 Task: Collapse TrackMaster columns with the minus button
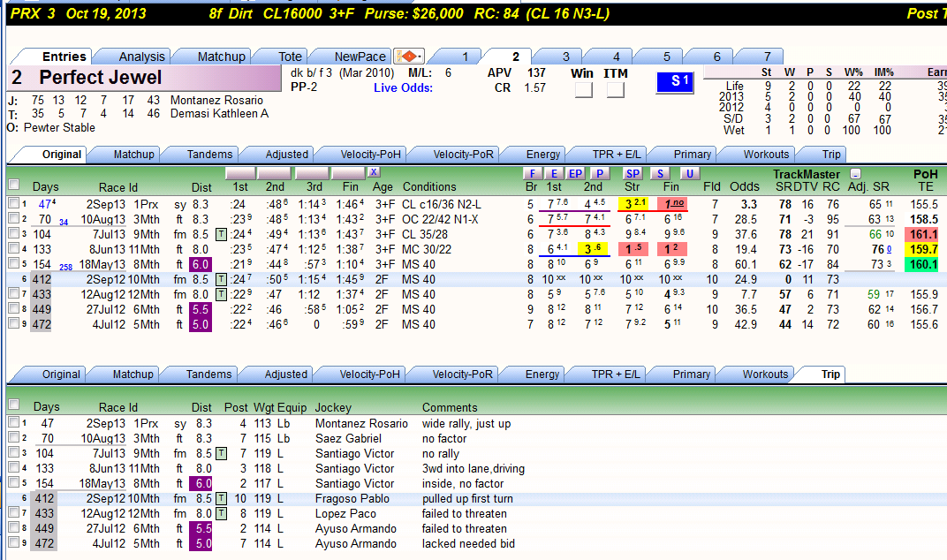click(x=855, y=173)
